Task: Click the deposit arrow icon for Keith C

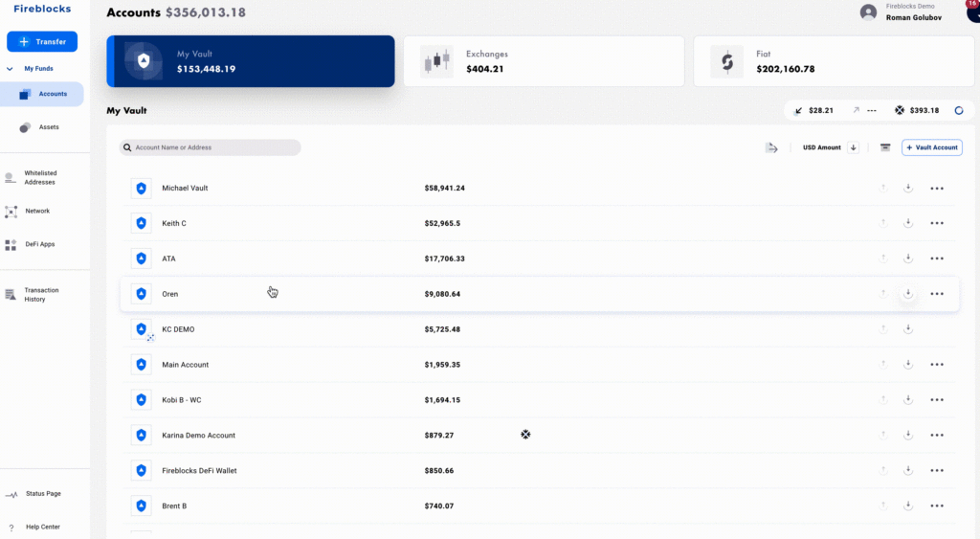Action: coord(908,223)
